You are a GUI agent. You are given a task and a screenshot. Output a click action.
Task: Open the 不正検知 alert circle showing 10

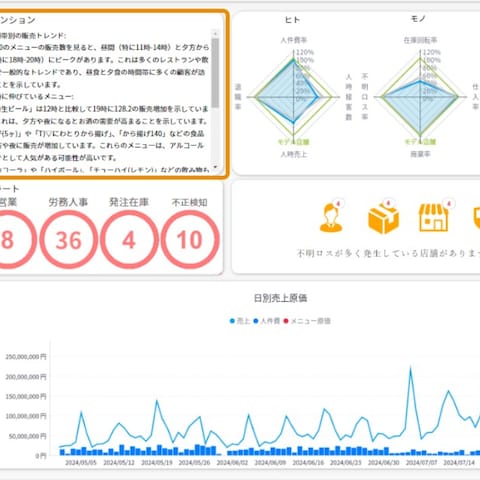190,240
